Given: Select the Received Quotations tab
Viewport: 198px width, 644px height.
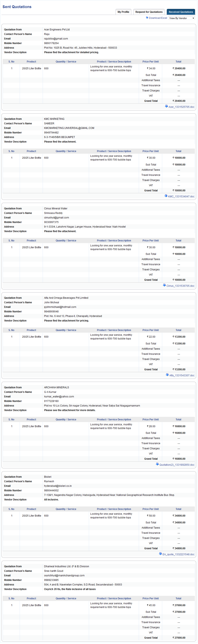Looking at the screenshot, I should tap(181, 12).
